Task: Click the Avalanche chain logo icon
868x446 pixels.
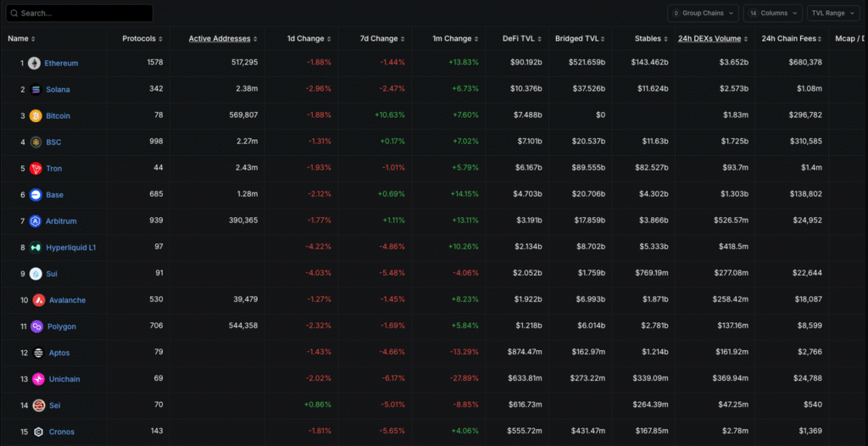Action: pyautogui.click(x=39, y=299)
